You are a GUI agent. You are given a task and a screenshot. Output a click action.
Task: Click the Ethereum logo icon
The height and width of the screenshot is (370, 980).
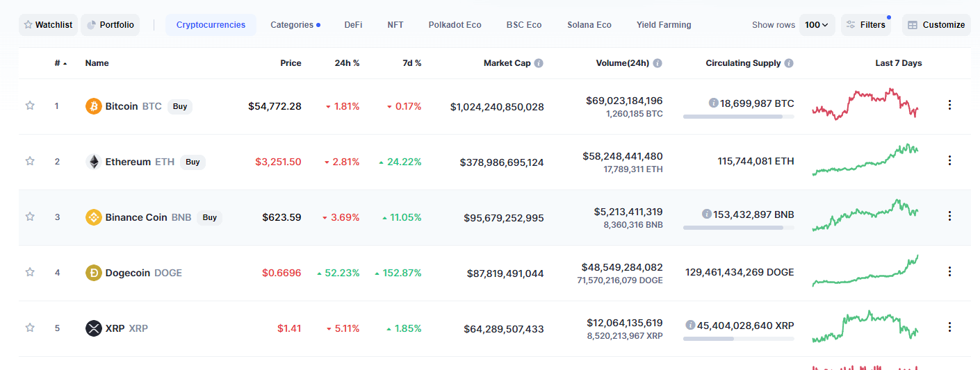93,162
